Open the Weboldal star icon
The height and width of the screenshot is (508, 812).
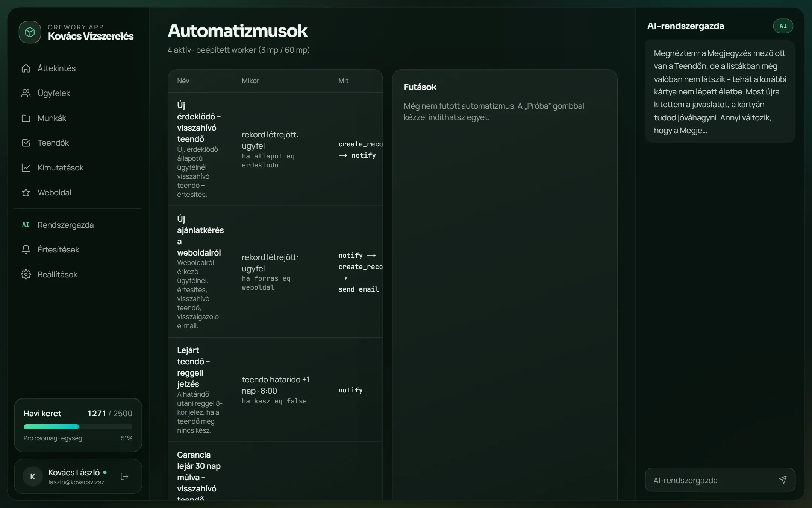[x=26, y=193]
